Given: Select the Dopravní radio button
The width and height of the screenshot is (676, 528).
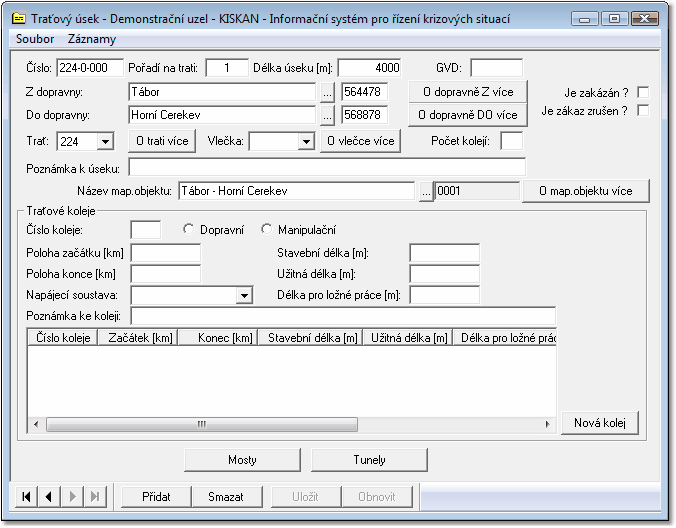Looking at the screenshot, I should 188,229.
